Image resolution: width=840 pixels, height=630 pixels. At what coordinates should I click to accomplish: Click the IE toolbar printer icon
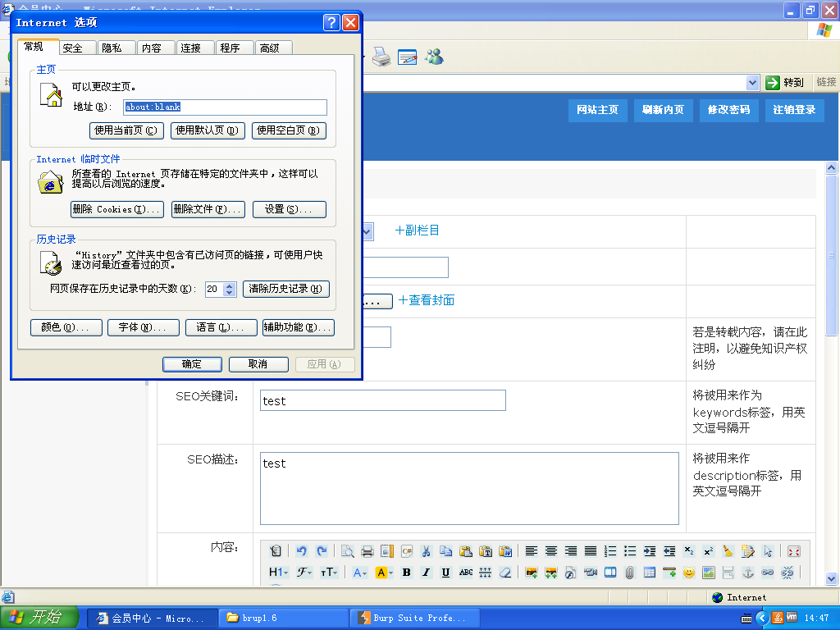[x=381, y=57]
